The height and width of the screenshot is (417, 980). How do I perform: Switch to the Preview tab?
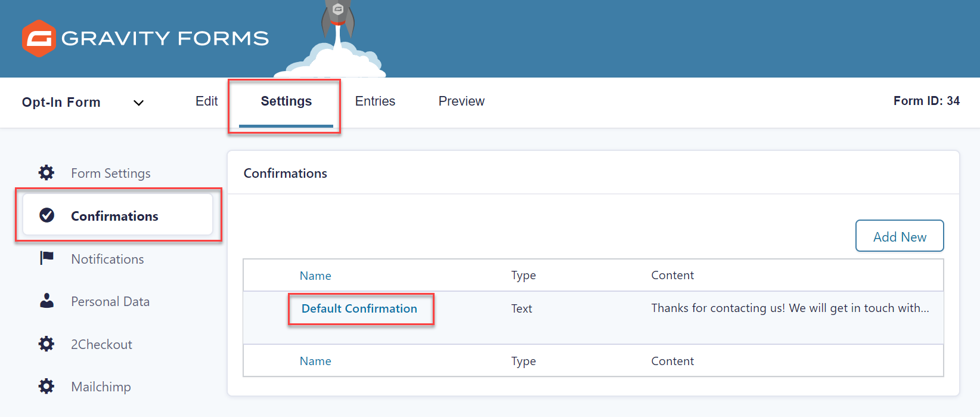click(x=461, y=101)
